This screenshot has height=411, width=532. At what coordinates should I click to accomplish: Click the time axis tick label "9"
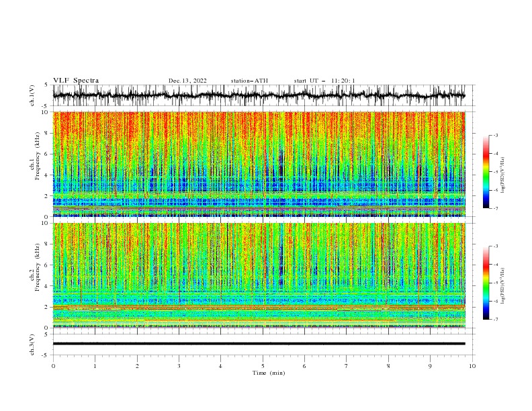(430, 366)
